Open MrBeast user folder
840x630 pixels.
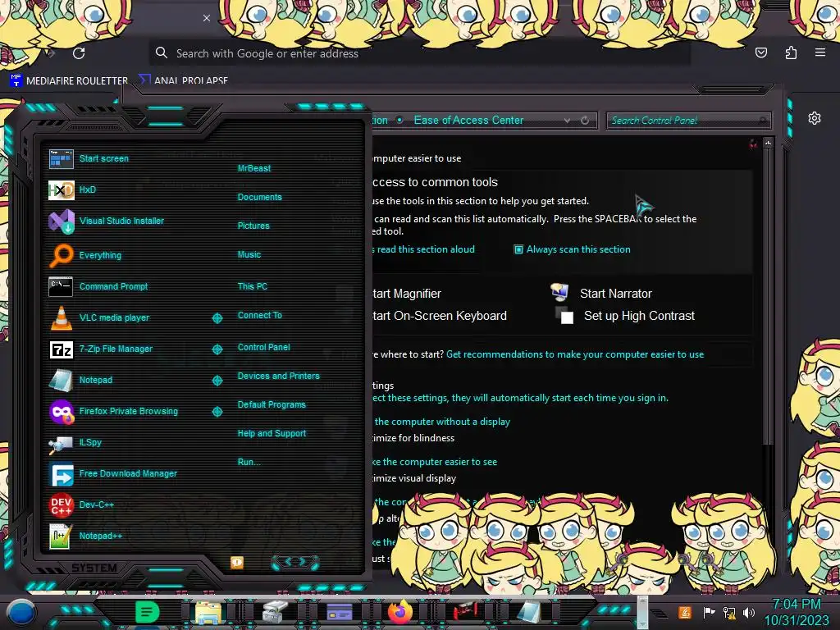[254, 168]
